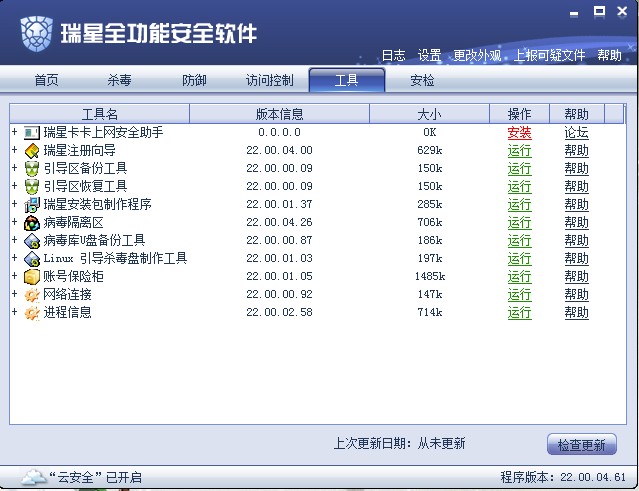639x491 pixels.
Task: Click 上报可疑文件 in the header
Action: [549, 55]
